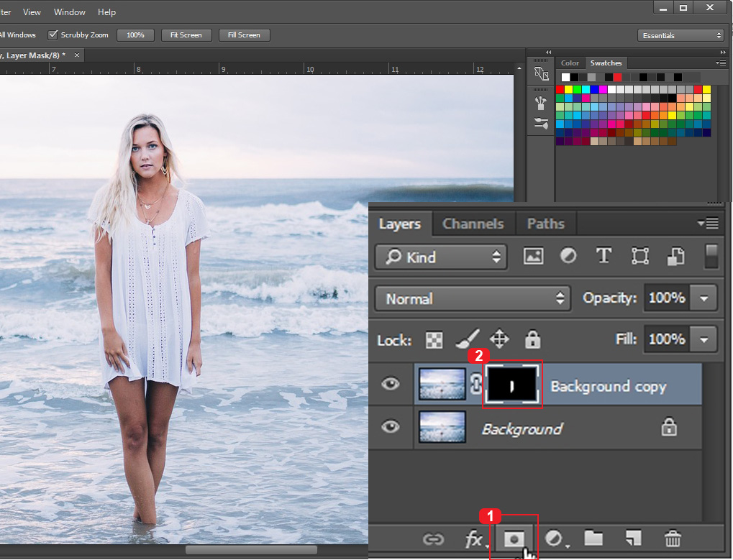Pick the white swatch in recent colors
The image size is (733, 560).
tap(565, 77)
